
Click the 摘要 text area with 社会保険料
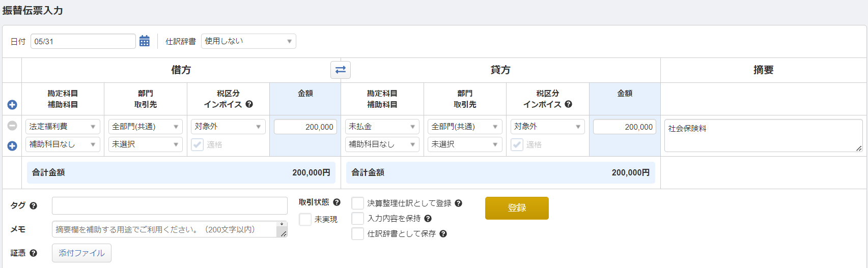763,135
